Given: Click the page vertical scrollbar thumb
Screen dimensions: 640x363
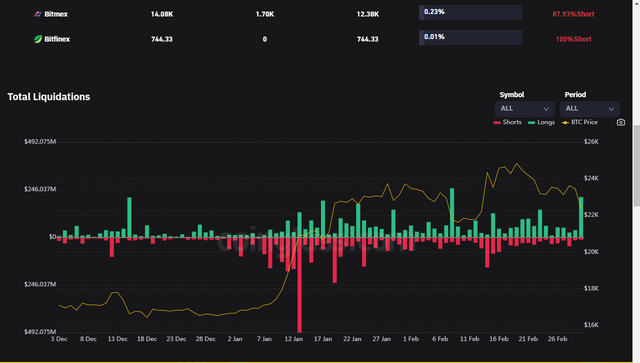Looking at the screenshot, I should (x=636, y=166).
